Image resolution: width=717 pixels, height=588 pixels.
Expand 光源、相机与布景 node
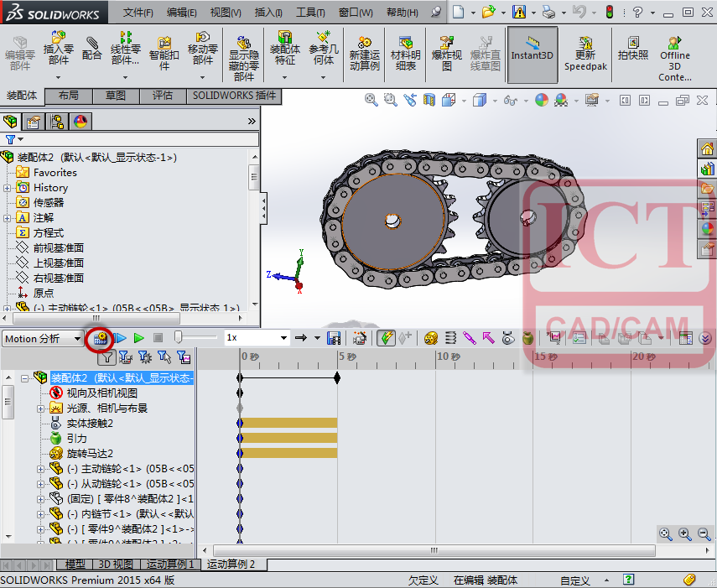pos(41,408)
